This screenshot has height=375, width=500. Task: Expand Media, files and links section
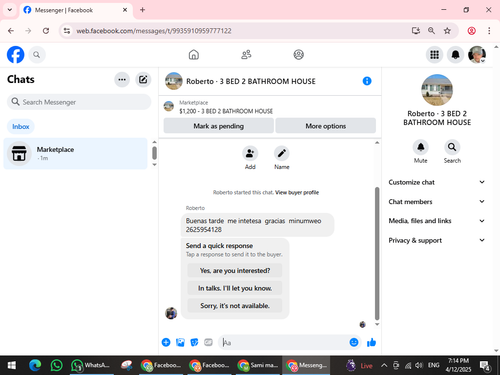[437, 221]
